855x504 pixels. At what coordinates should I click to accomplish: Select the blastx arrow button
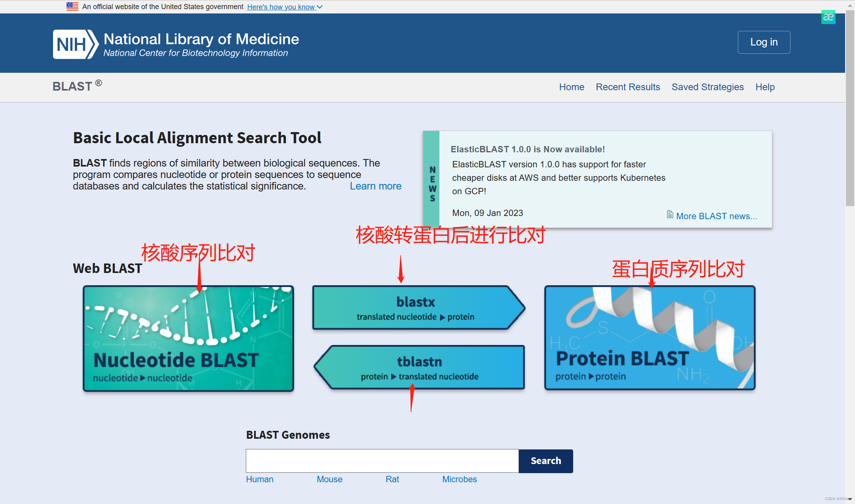tap(416, 308)
